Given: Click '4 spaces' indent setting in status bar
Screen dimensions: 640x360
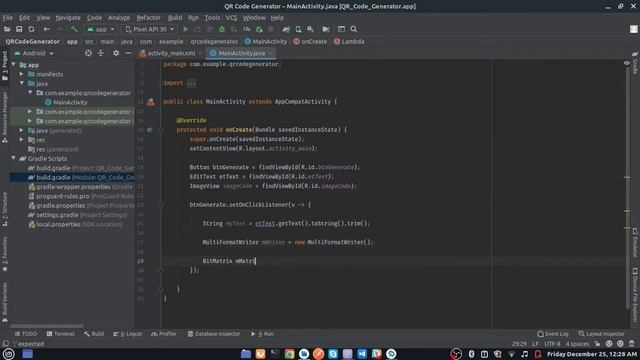Looking at the screenshot, I should [x=577, y=344].
